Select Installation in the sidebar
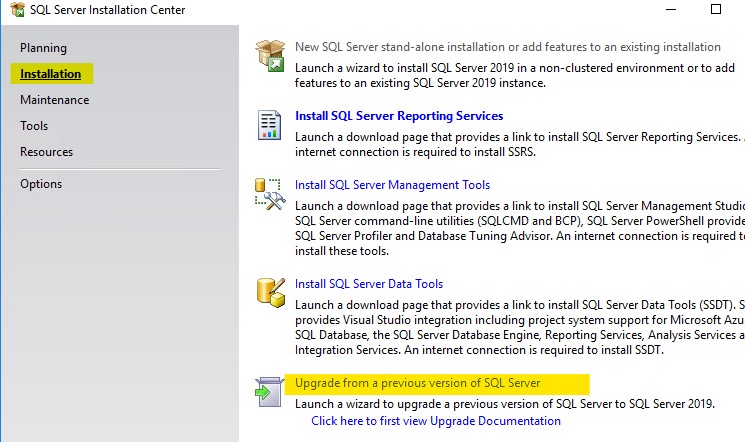 point(50,74)
